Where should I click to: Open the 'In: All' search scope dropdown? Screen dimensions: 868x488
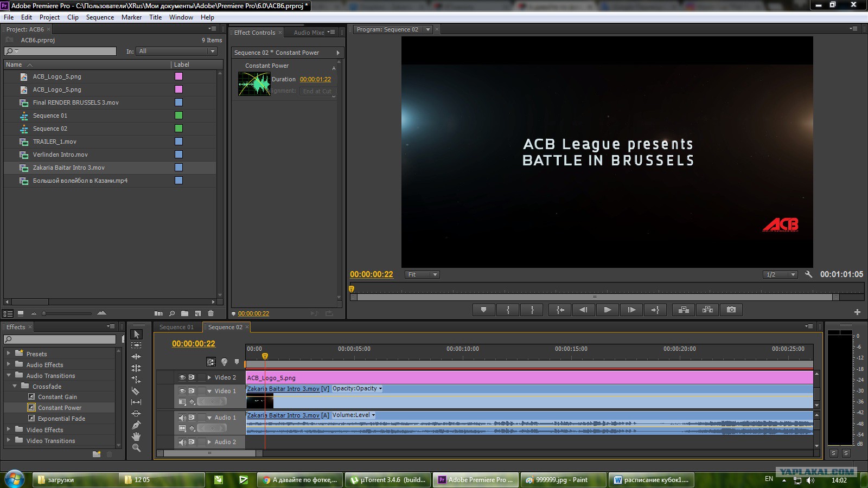point(176,51)
